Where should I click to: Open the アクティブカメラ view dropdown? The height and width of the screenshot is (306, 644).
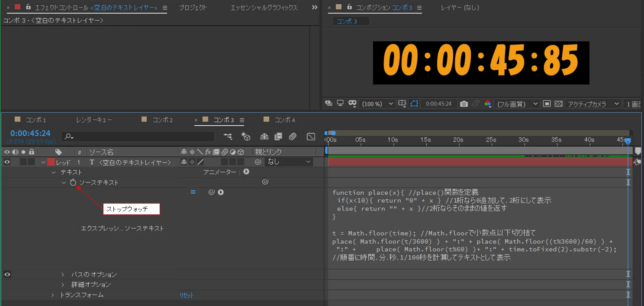tap(593, 104)
